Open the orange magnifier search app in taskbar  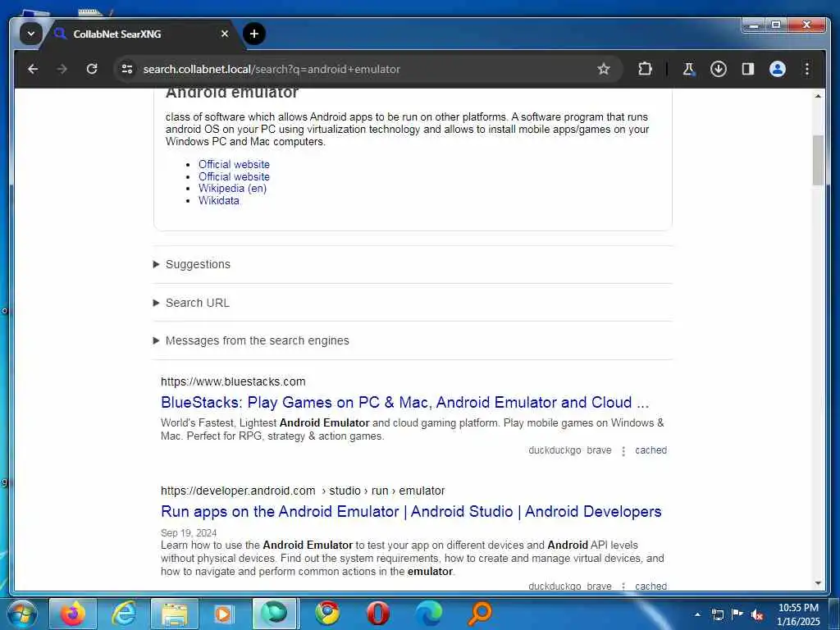[x=479, y=614]
